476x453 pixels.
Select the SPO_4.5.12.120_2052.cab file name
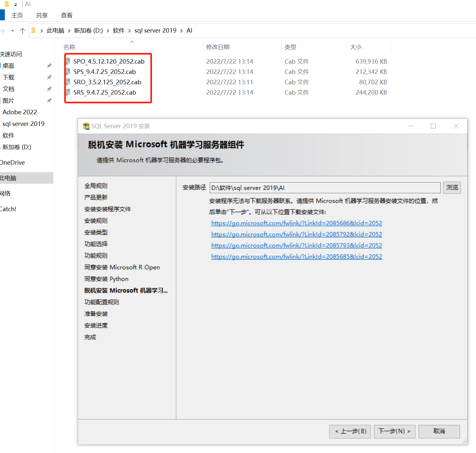109,62
